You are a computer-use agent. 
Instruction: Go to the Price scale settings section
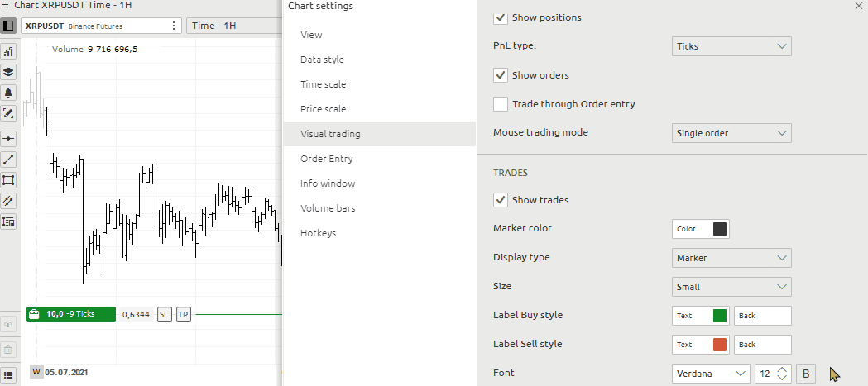(323, 109)
